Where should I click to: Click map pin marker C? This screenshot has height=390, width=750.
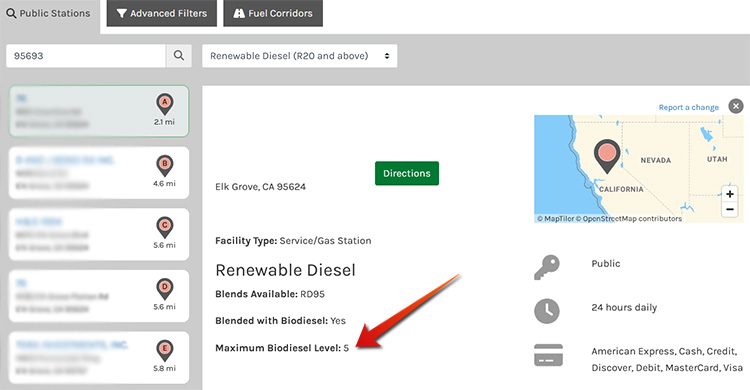click(x=165, y=227)
